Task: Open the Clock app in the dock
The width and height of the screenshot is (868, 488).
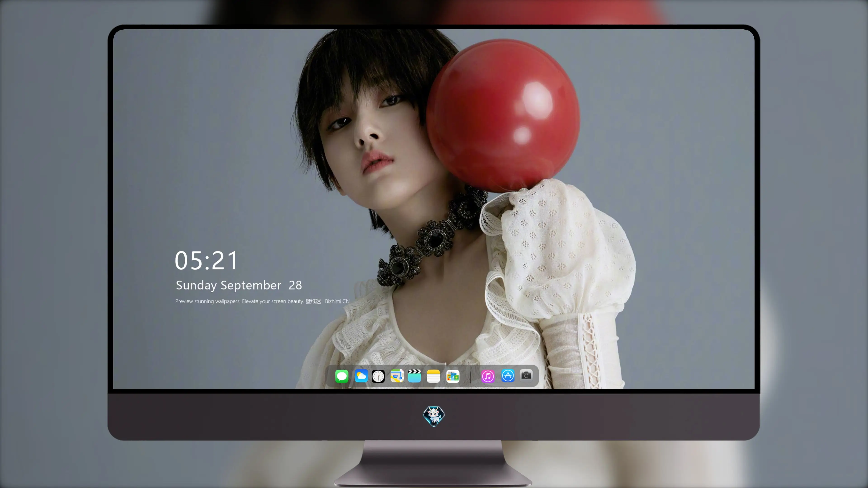Action: tap(378, 376)
